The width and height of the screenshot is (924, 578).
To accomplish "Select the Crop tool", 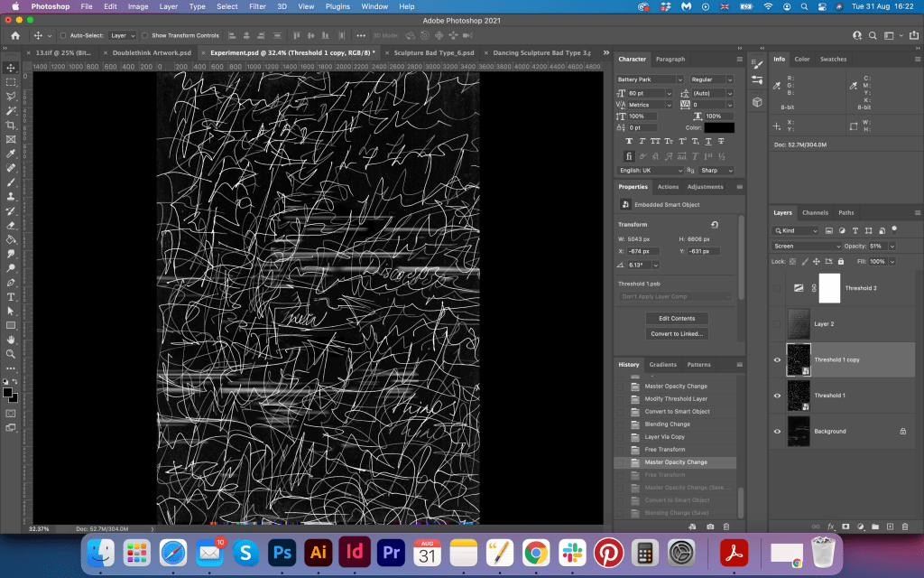I will [x=11, y=125].
